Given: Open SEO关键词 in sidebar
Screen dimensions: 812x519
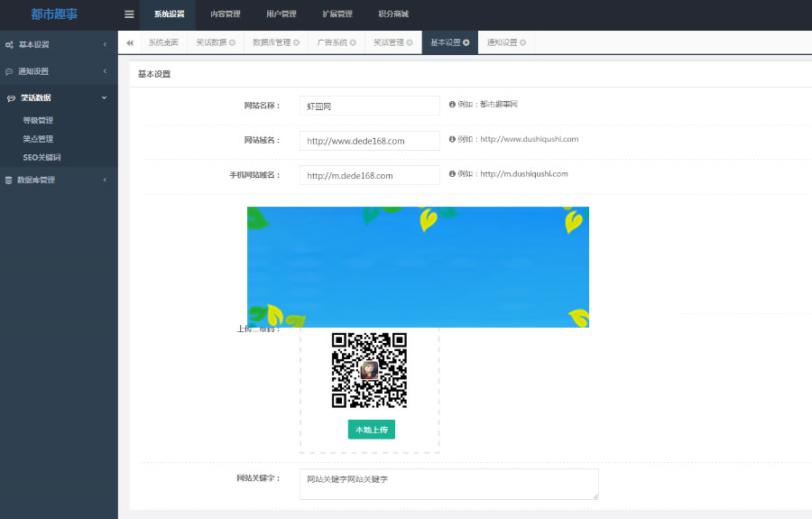Looking at the screenshot, I should coord(42,157).
